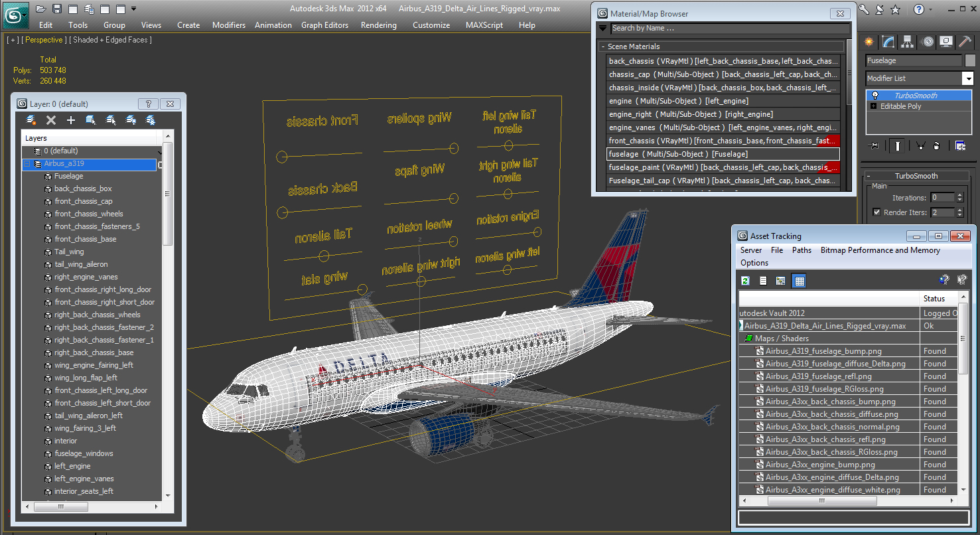Toggle TurboSmooth modifier lightbulb on/off
Screen dimensions: 980x535
pyautogui.click(x=875, y=96)
